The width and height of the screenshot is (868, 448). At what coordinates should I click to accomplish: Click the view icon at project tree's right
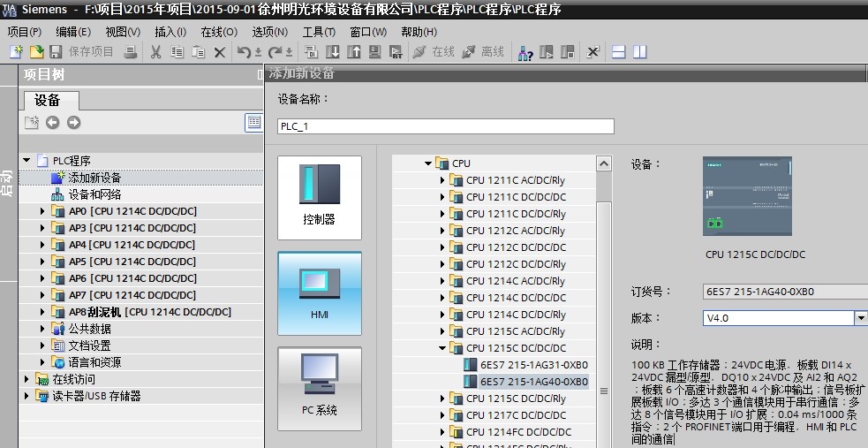(253, 123)
